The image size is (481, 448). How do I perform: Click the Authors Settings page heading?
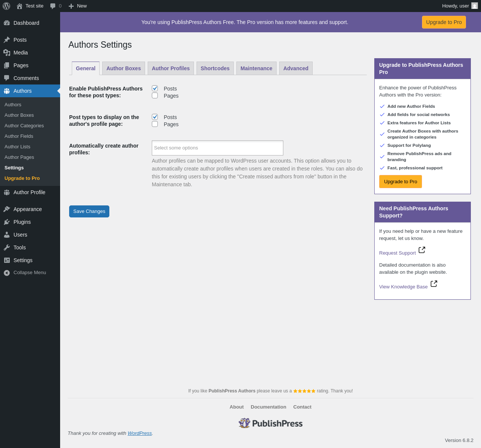coord(100,45)
